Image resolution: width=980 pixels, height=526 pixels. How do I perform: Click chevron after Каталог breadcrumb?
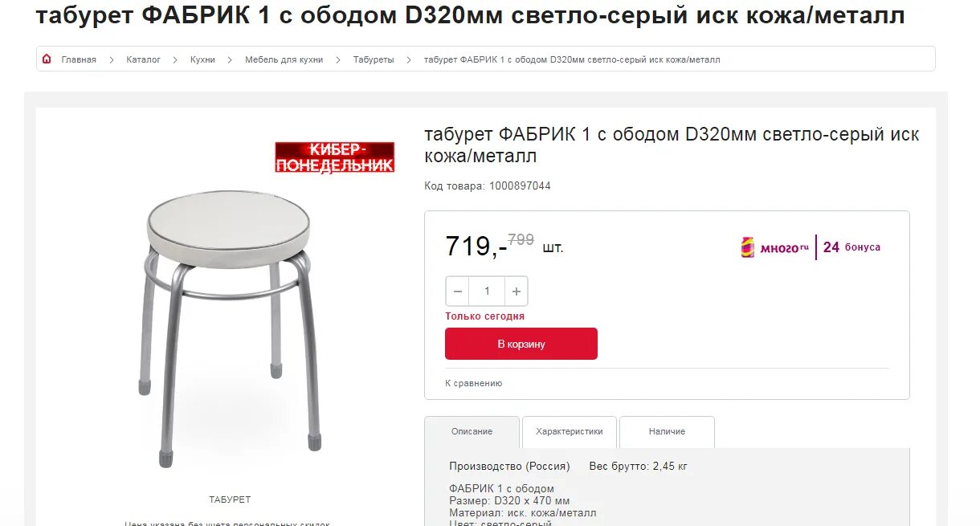pyautogui.click(x=175, y=60)
